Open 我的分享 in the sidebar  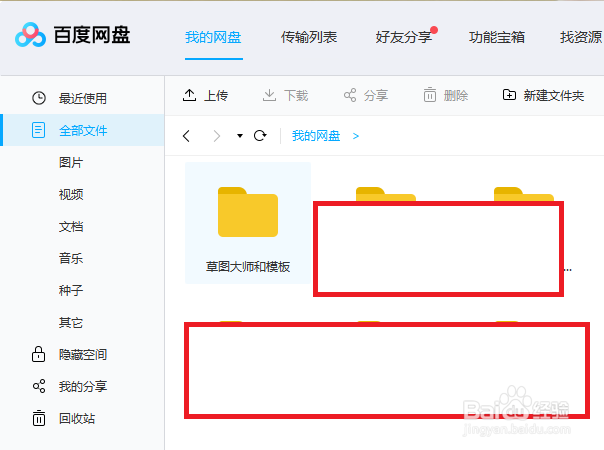pyautogui.click(x=83, y=386)
